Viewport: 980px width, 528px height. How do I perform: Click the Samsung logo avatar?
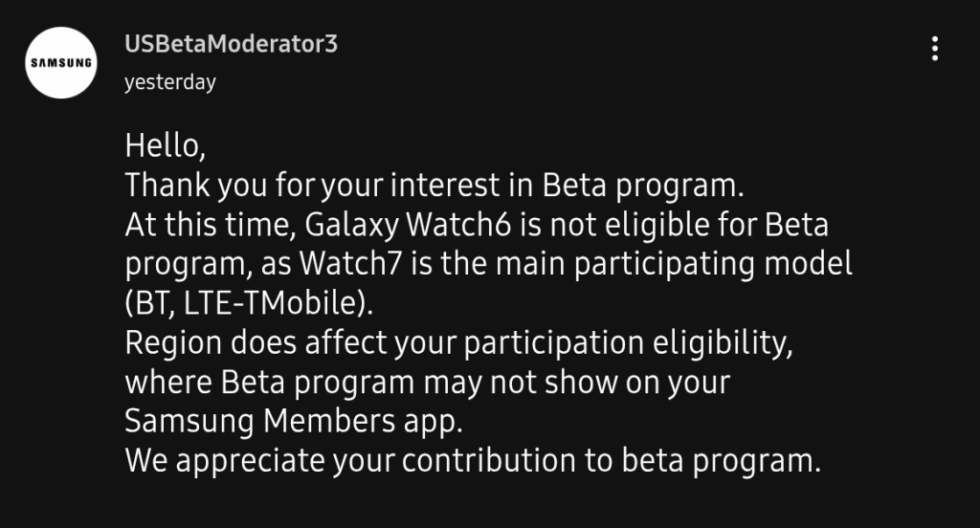(x=62, y=63)
